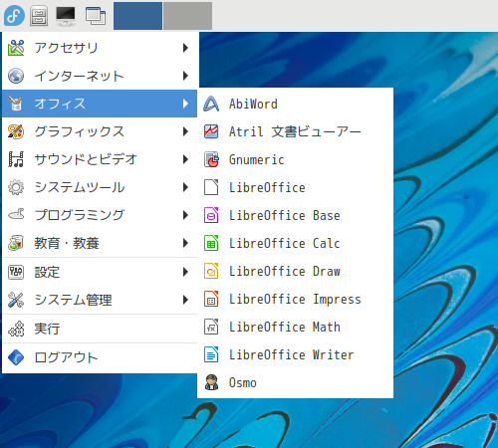Image resolution: width=498 pixels, height=448 pixels.
Task: Open the インターネット menu category
Action: pyautogui.click(x=100, y=76)
